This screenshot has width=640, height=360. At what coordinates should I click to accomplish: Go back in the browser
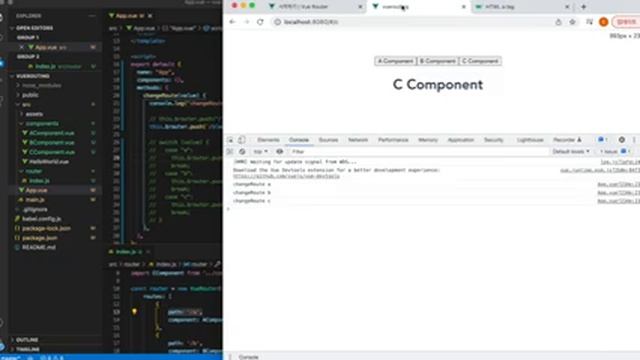point(232,22)
